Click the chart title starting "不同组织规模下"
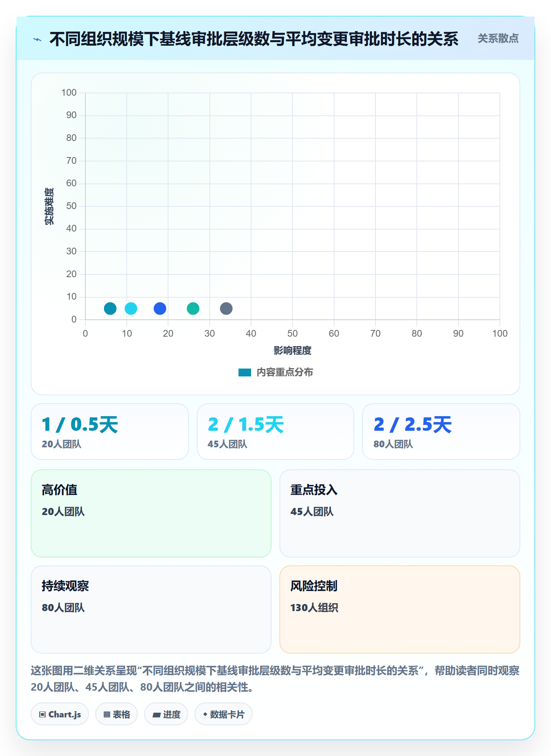The height and width of the screenshot is (756, 551). (254, 39)
